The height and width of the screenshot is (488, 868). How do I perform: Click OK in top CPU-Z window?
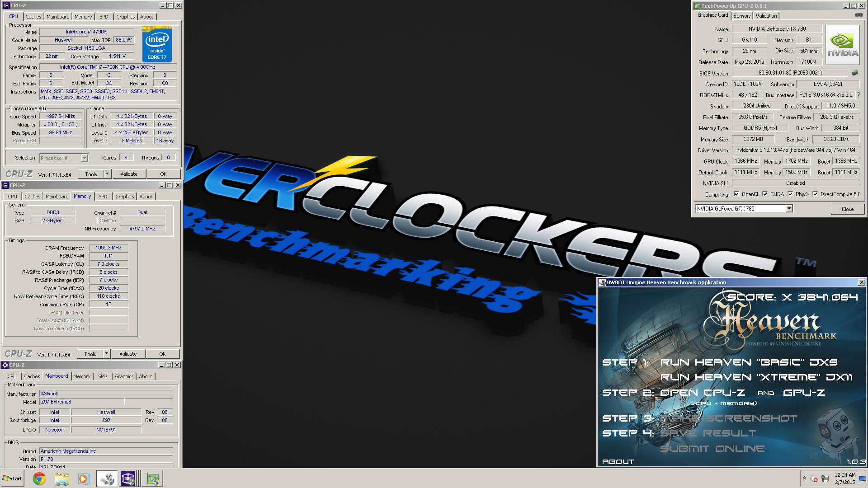pos(163,174)
